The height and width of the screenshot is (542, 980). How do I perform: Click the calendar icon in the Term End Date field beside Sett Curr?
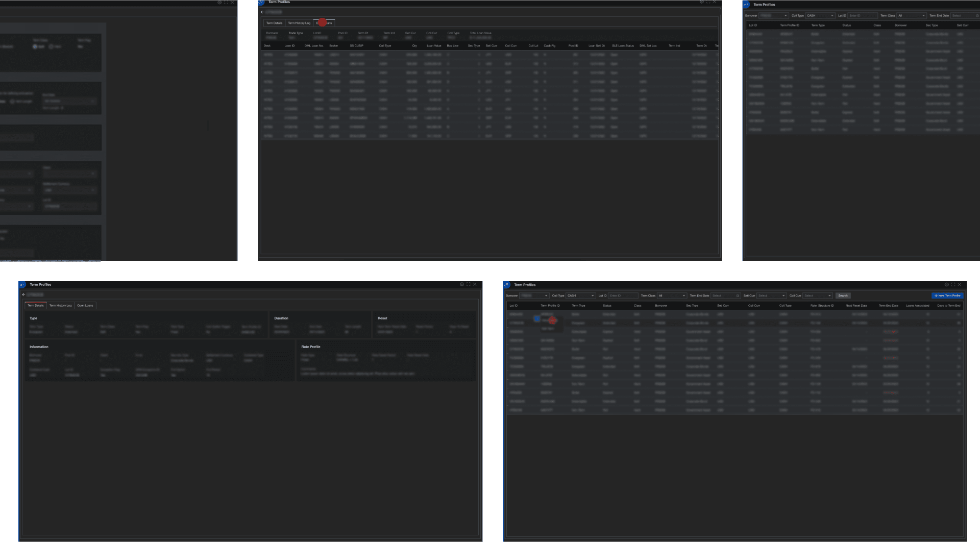click(x=738, y=295)
